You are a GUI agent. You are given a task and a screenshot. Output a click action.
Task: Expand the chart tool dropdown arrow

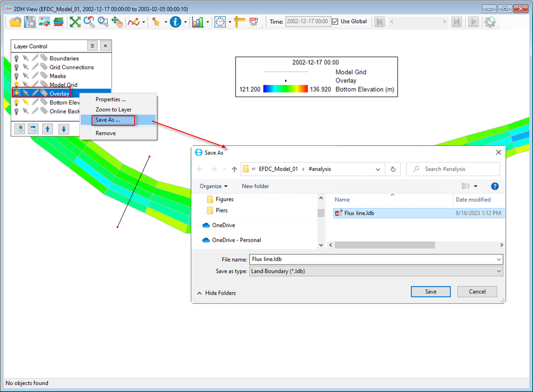point(207,22)
